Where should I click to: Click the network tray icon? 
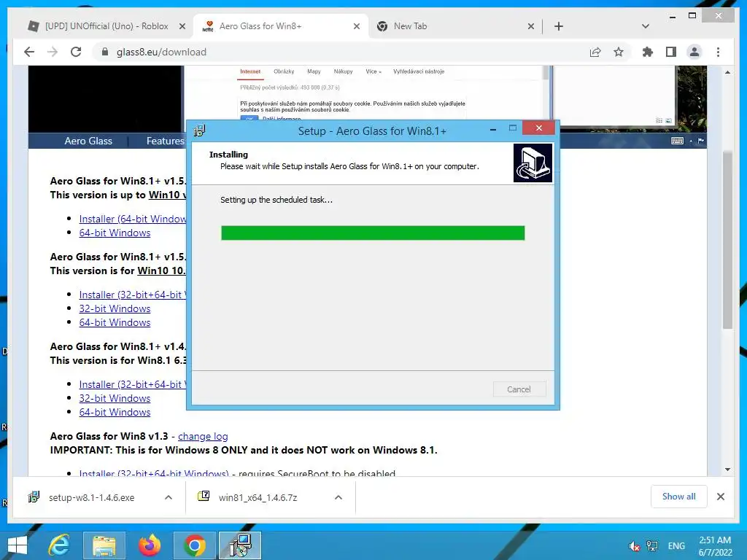(651, 545)
